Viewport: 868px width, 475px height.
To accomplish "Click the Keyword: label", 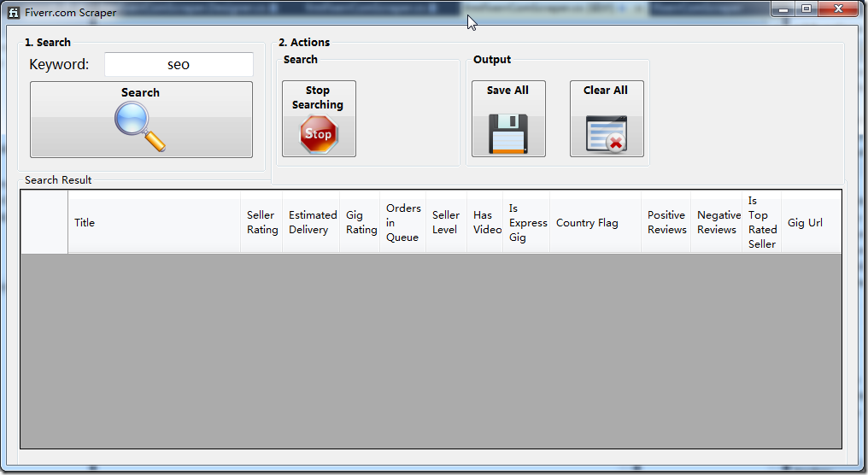I will pos(59,64).
